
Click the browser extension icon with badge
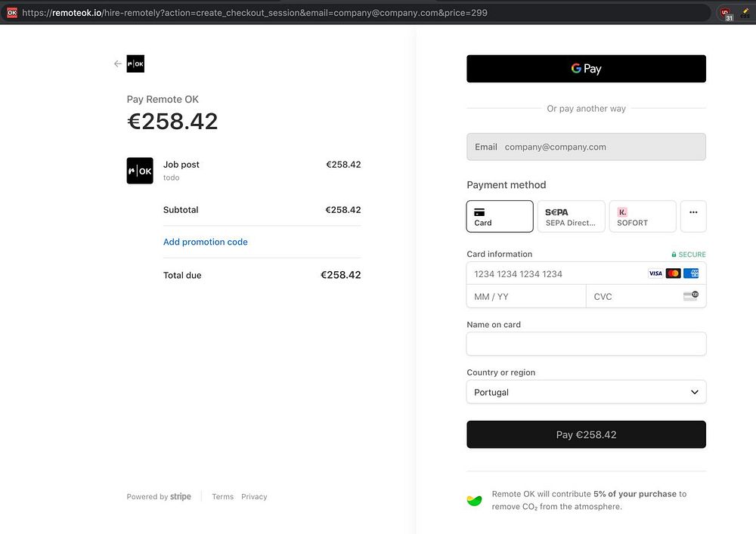(x=726, y=13)
